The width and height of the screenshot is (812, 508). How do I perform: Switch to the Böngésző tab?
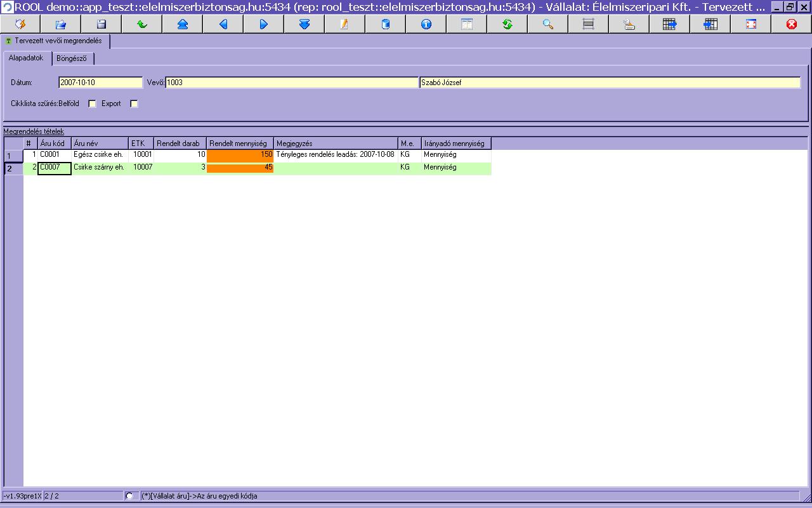(72, 58)
